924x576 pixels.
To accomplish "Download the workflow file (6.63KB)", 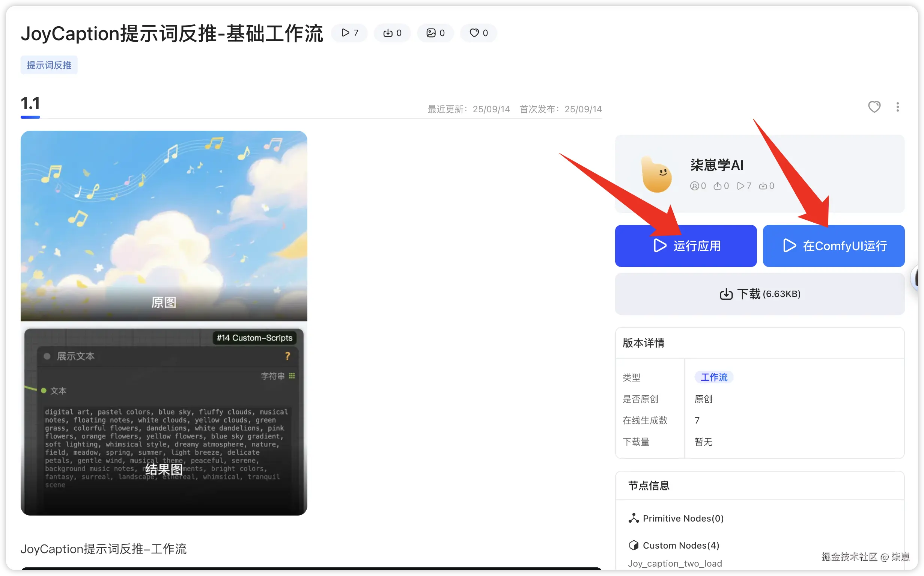I will point(760,294).
